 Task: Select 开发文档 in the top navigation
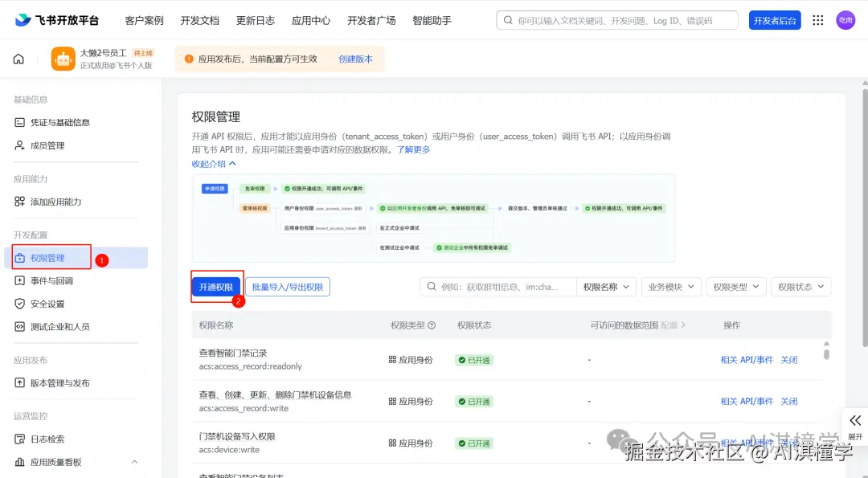(x=199, y=20)
